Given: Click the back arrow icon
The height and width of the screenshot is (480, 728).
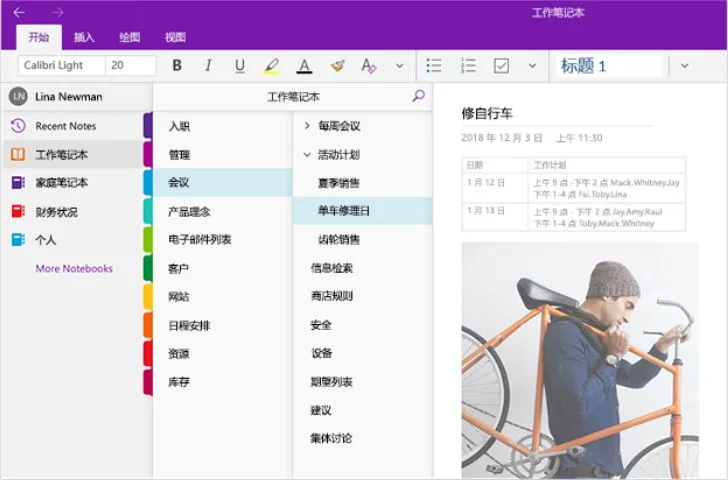Looking at the screenshot, I should [19, 13].
